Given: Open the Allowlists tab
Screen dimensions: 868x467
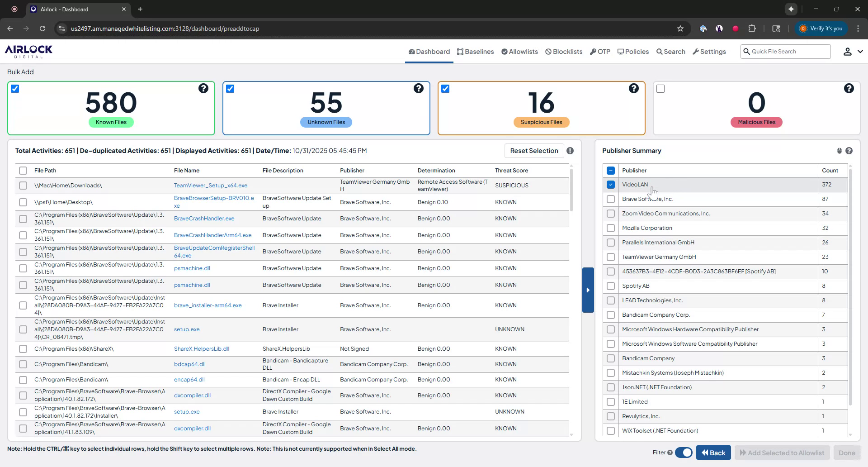Looking at the screenshot, I should coord(519,52).
